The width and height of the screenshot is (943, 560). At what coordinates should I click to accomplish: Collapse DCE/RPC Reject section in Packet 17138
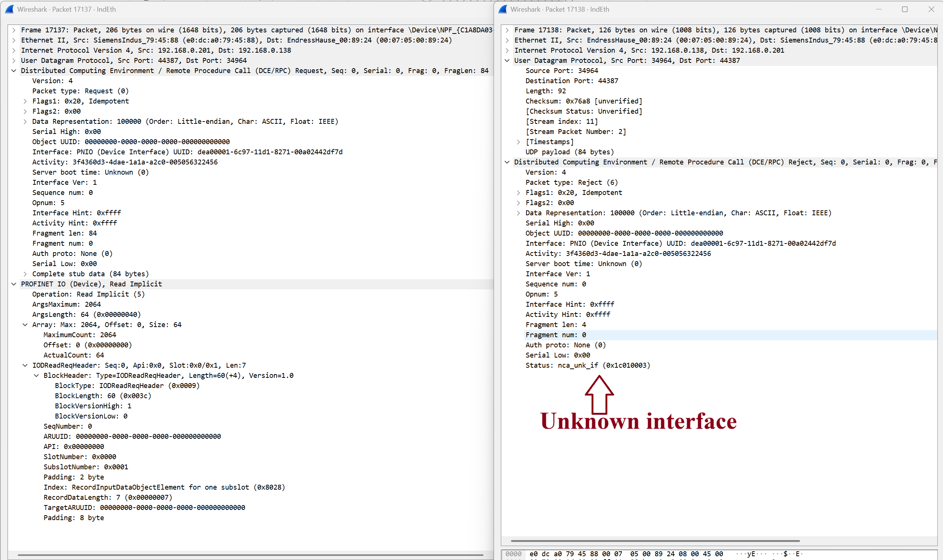(x=507, y=162)
